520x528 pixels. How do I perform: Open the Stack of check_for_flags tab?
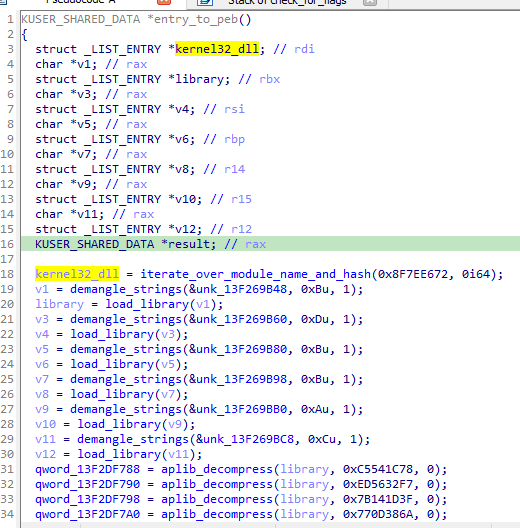click(287, 2)
